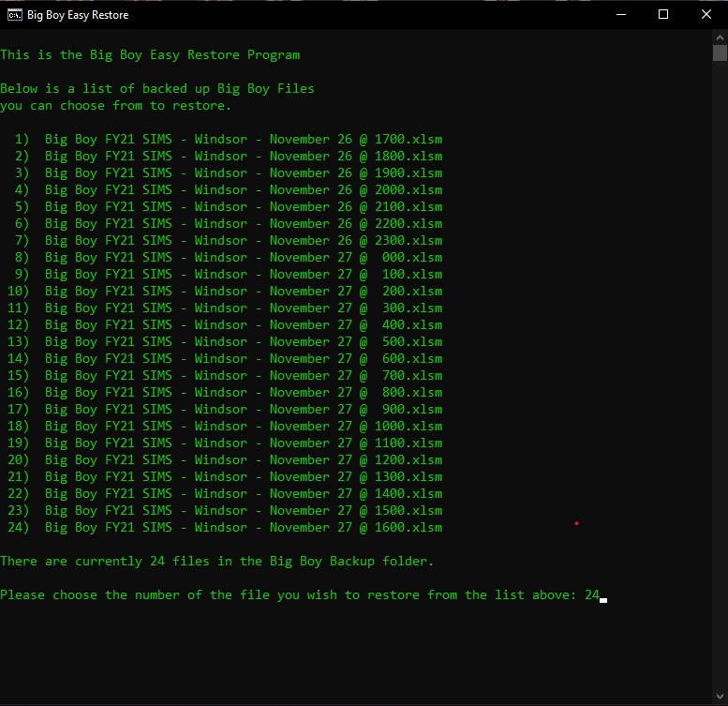Select entry 11 November 27 @ 300.xlsm
728x706 pixels.
tap(225, 308)
